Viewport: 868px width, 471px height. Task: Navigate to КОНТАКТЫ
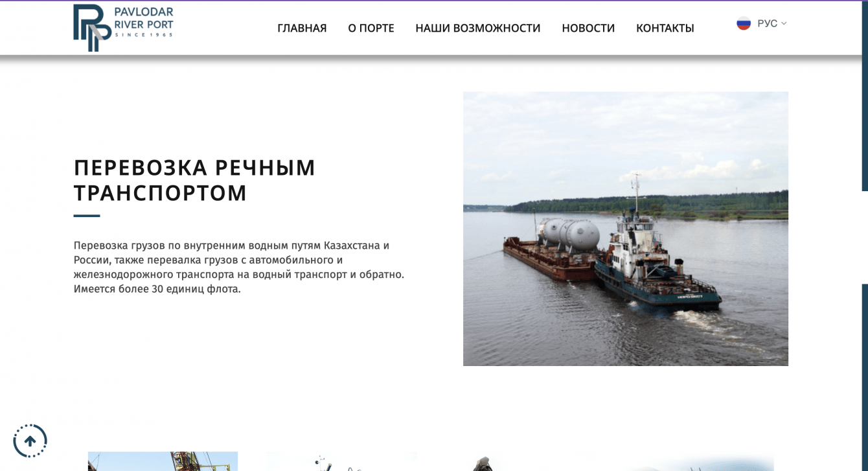(x=665, y=28)
